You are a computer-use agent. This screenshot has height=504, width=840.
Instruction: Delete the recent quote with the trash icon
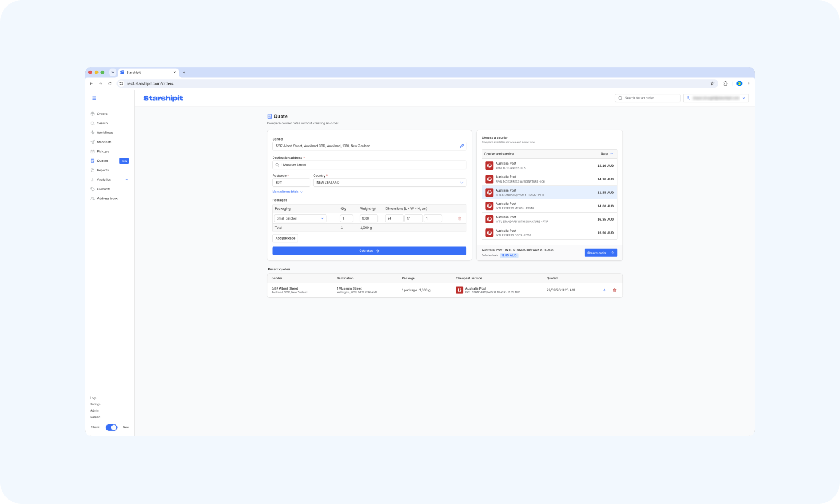click(614, 290)
